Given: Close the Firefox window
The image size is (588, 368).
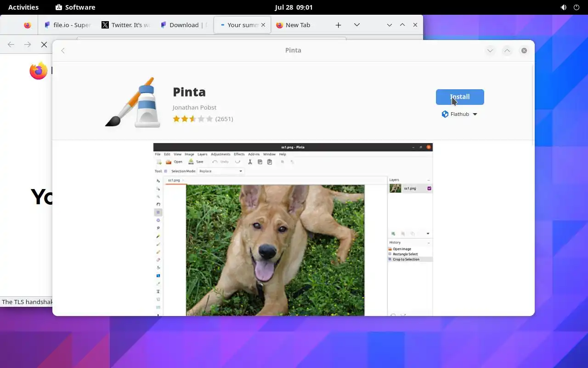Looking at the screenshot, I should [415, 25].
